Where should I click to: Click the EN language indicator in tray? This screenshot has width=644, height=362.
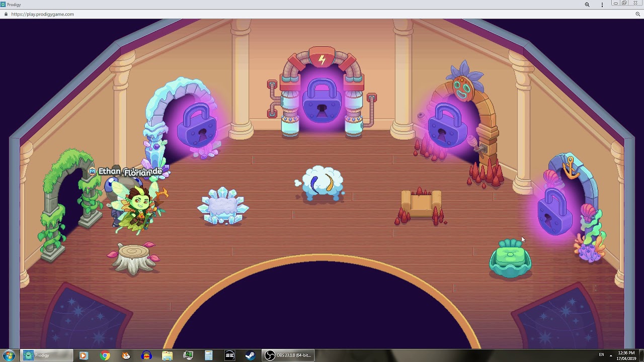(601, 355)
